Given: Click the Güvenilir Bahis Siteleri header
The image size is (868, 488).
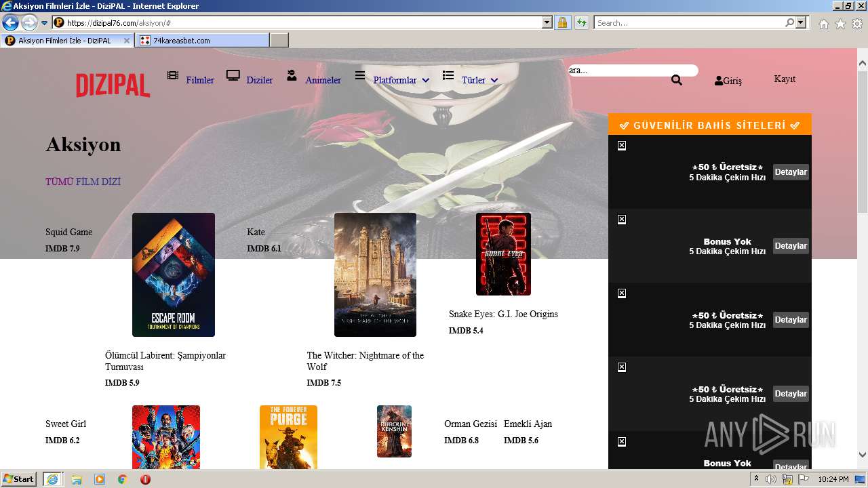Looking at the screenshot, I should [710, 125].
